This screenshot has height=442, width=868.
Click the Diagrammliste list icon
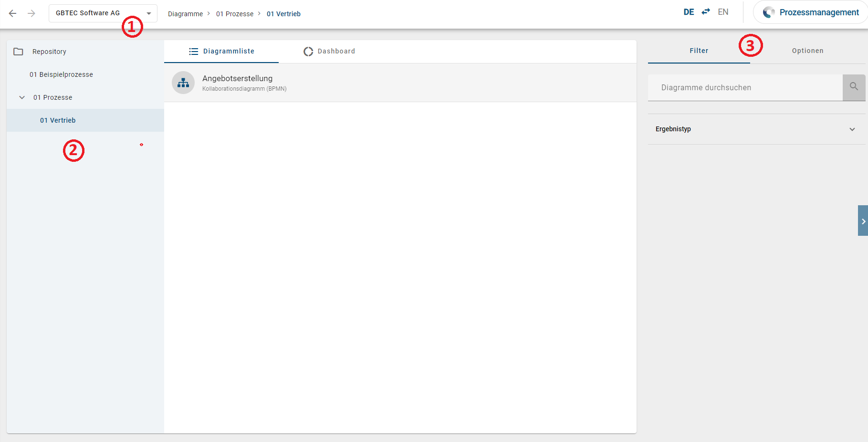coord(193,52)
